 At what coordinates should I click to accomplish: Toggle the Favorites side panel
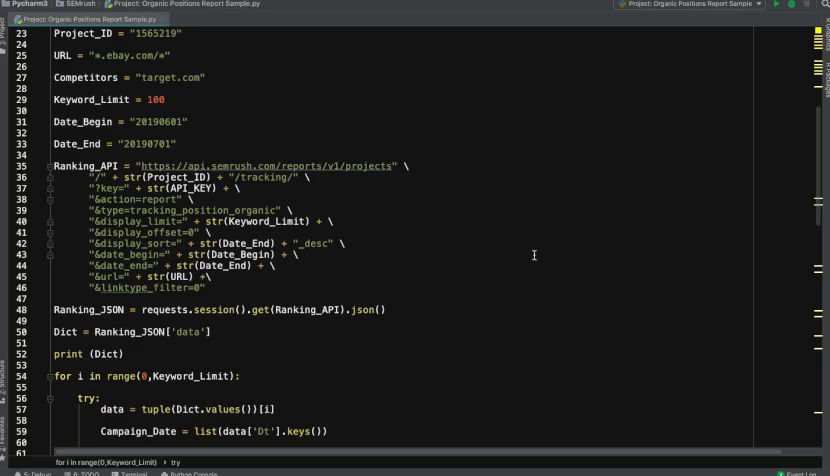(3, 431)
